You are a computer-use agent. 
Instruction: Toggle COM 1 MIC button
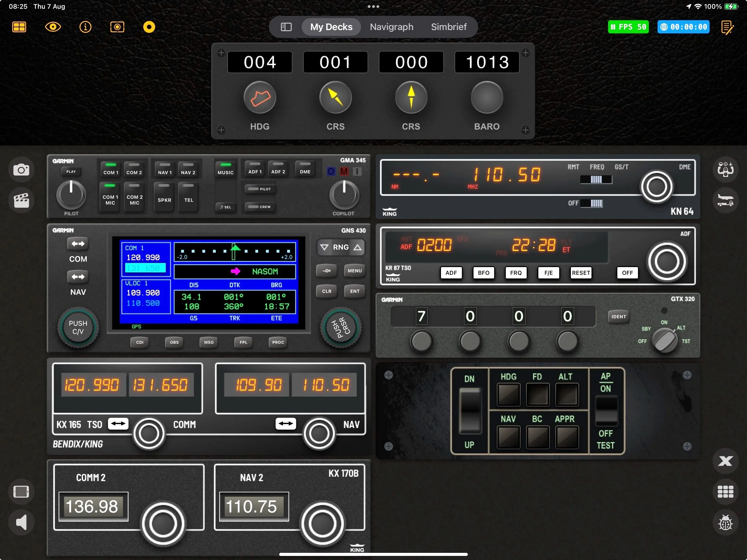point(110,197)
